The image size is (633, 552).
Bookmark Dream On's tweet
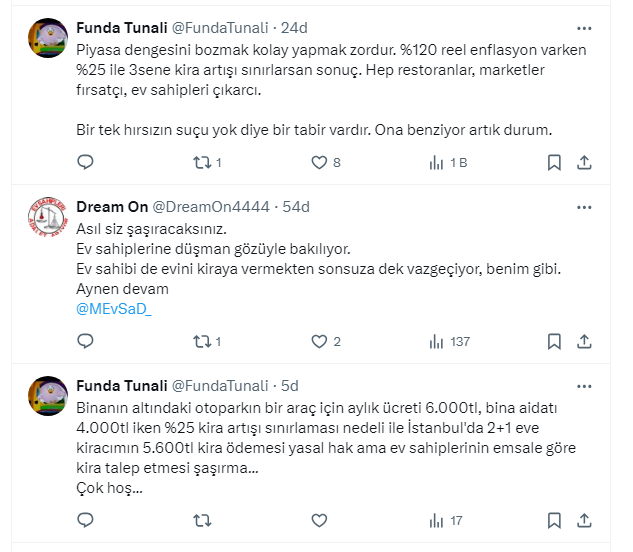click(x=554, y=341)
